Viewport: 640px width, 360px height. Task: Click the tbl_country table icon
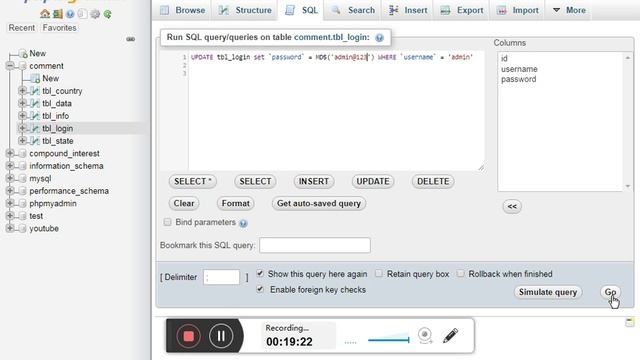(35, 91)
